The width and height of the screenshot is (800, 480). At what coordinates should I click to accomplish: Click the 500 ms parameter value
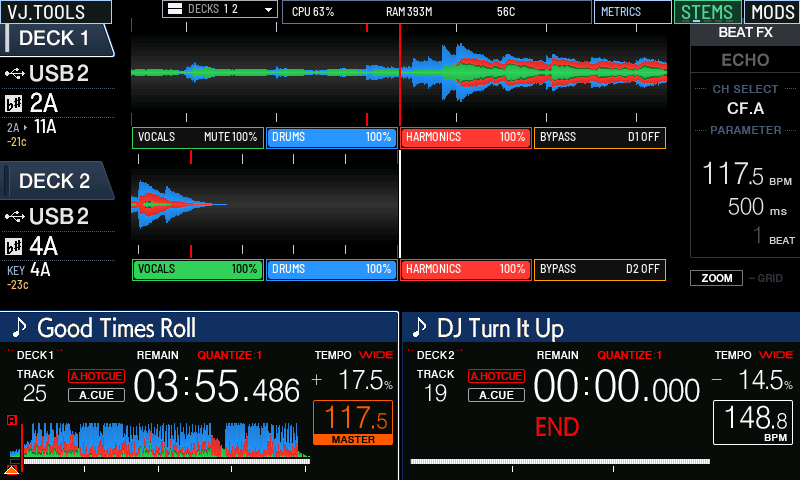click(757, 207)
